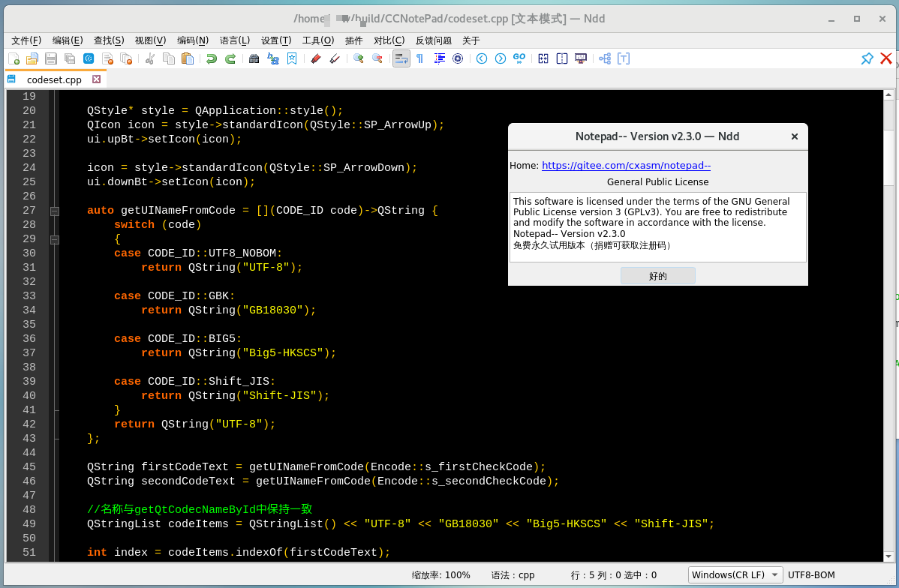Follow the gitee.com/cxasm/notepad-- link

coord(626,165)
